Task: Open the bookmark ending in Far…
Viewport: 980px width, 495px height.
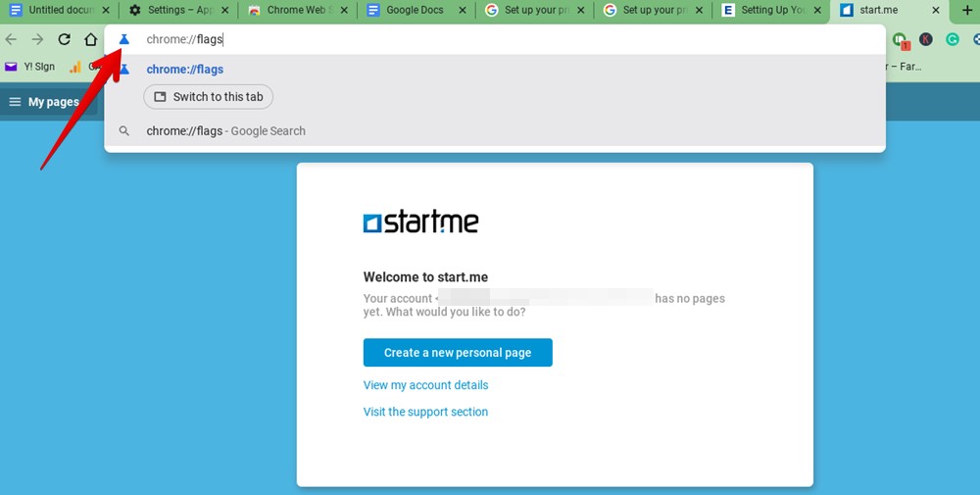Action: (x=904, y=67)
